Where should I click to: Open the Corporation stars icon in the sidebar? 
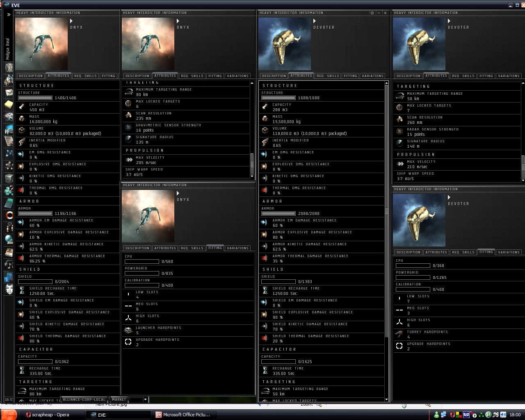9,166
